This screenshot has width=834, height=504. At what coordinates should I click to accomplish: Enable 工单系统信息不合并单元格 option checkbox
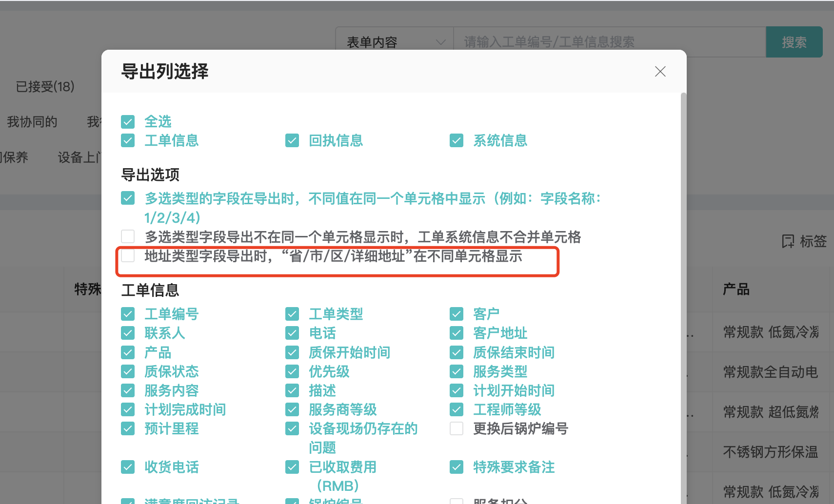pyautogui.click(x=128, y=236)
